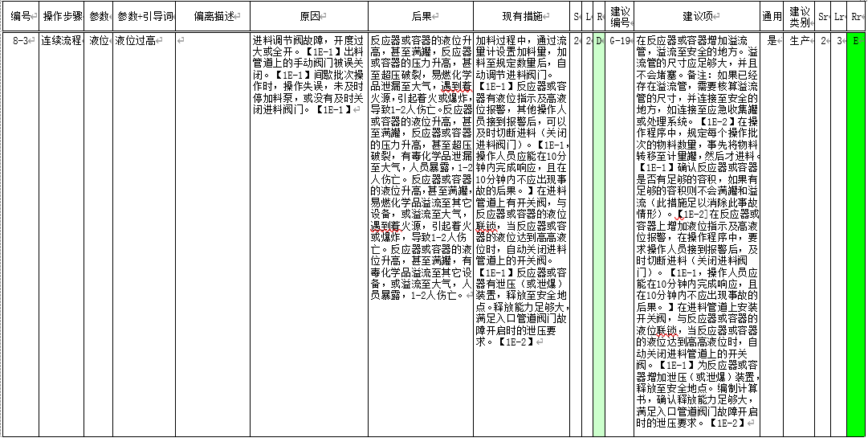Click the value 3 under Lr
The image size is (868, 446).
pos(839,235)
